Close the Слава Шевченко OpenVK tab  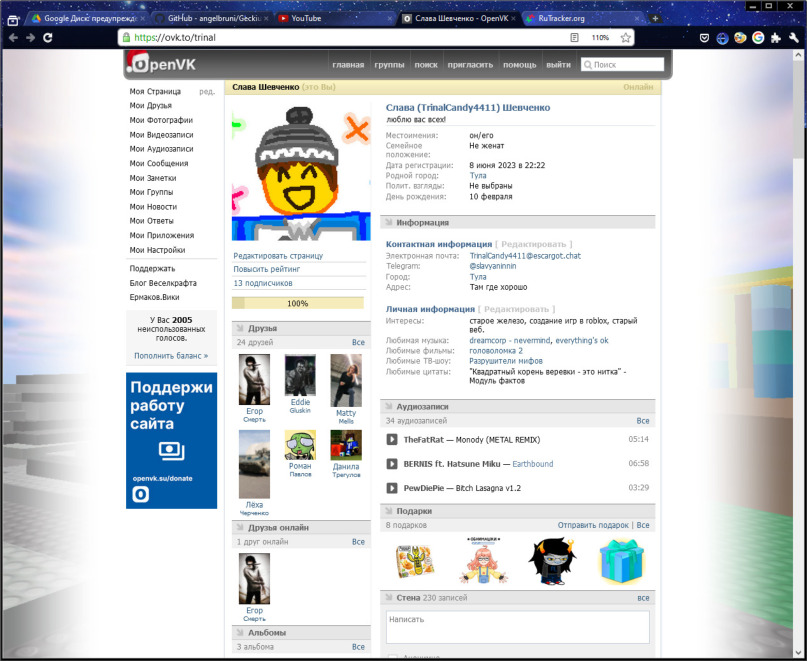point(513,19)
